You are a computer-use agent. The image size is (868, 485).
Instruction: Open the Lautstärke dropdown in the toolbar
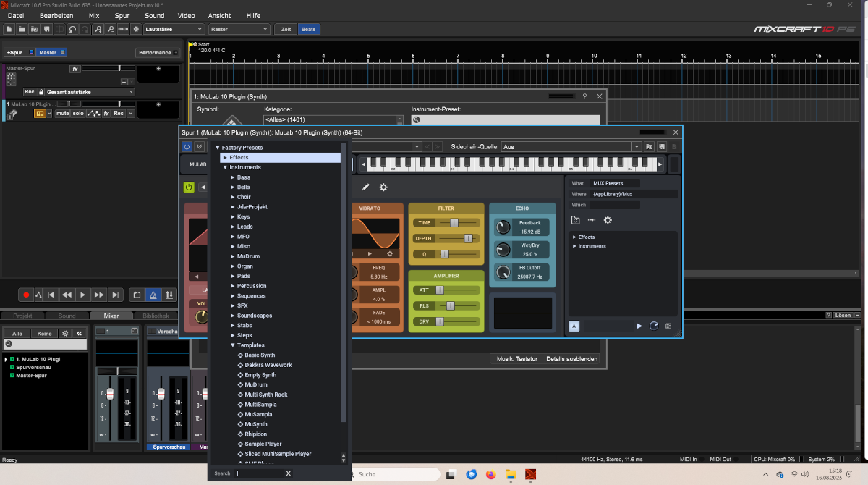(174, 30)
